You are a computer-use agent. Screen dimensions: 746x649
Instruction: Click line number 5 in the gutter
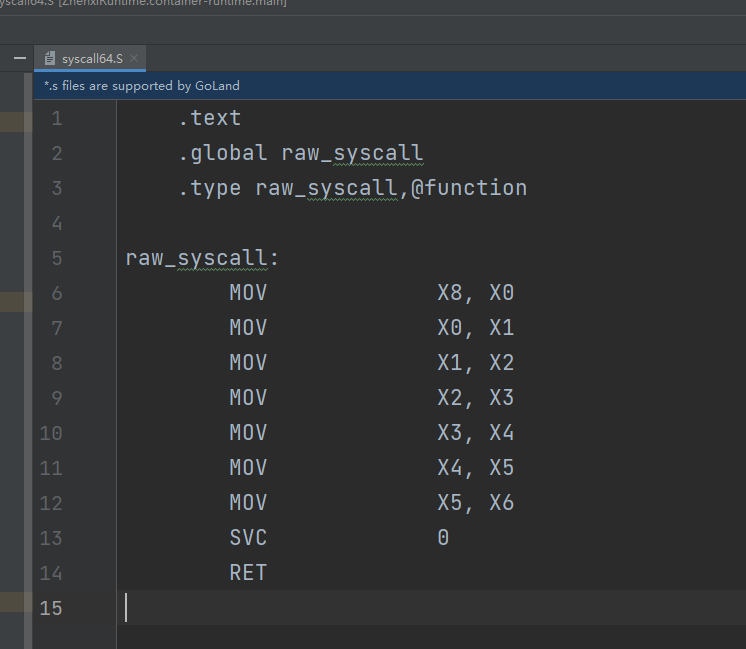tap(56, 258)
